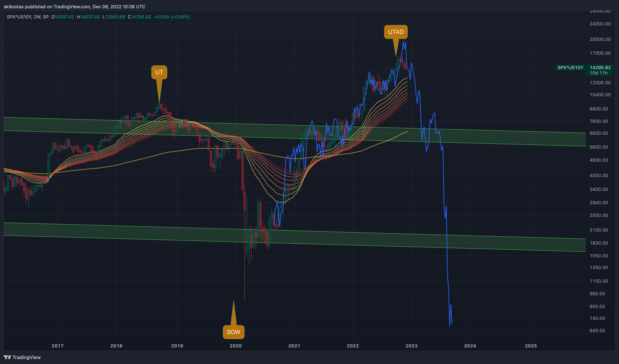Click the SOW callout label

[233, 332]
